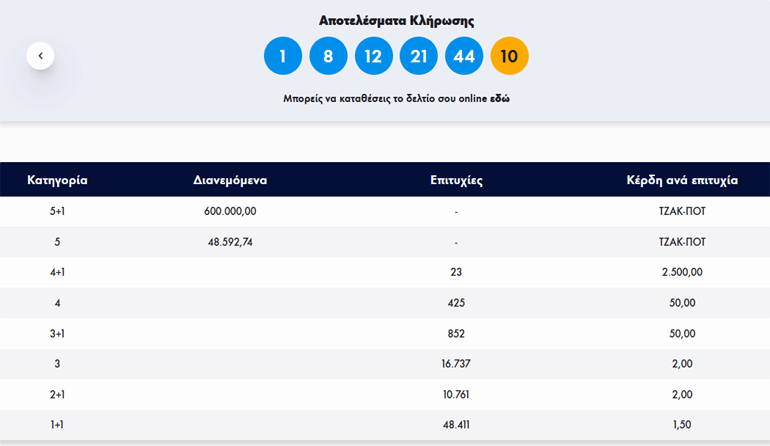Image resolution: width=770 pixels, height=446 pixels.
Task: Click the blue ball number 21
Action: [x=418, y=56]
